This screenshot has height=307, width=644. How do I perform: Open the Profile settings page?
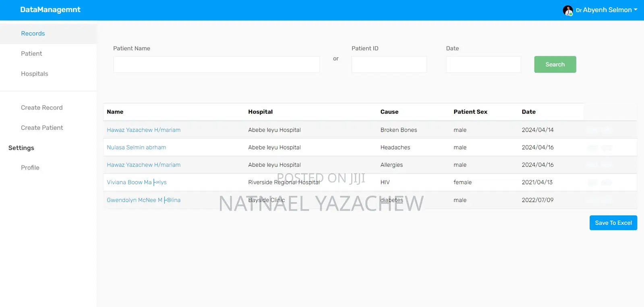point(30,168)
